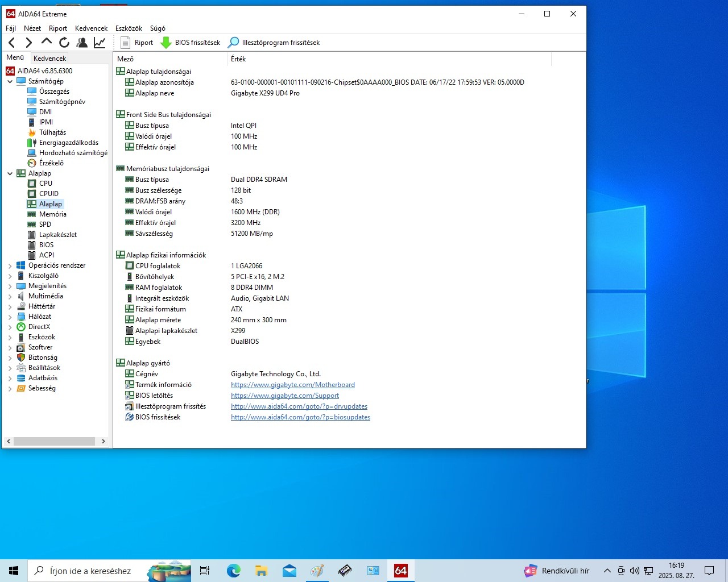Collapse the Számítógép tree node
Image resolution: width=728 pixels, height=582 pixels.
pos(10,81)
